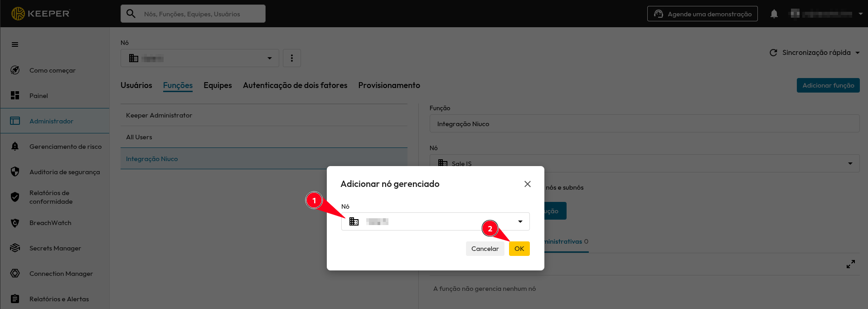The width and height of the screenshot is (868, 309).
Task: Open Relatórios de conformidade in sidebar
Action: (55, 197)
